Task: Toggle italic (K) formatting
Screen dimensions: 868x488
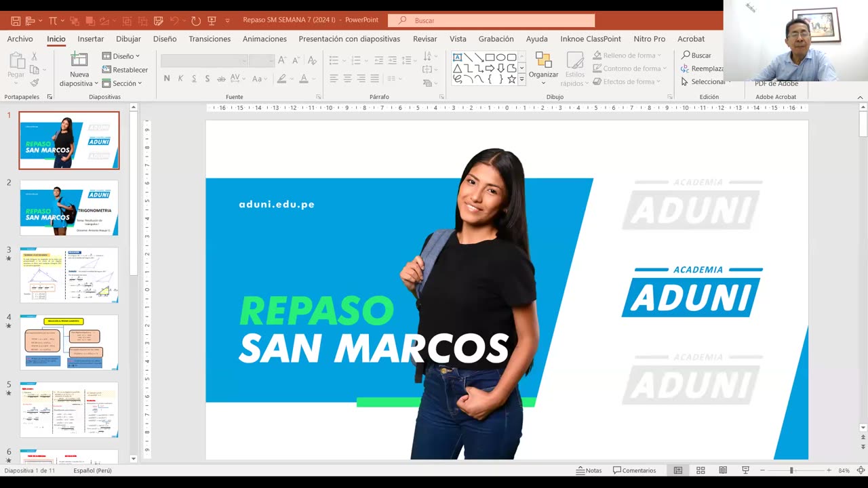Action: click(180, 79)
